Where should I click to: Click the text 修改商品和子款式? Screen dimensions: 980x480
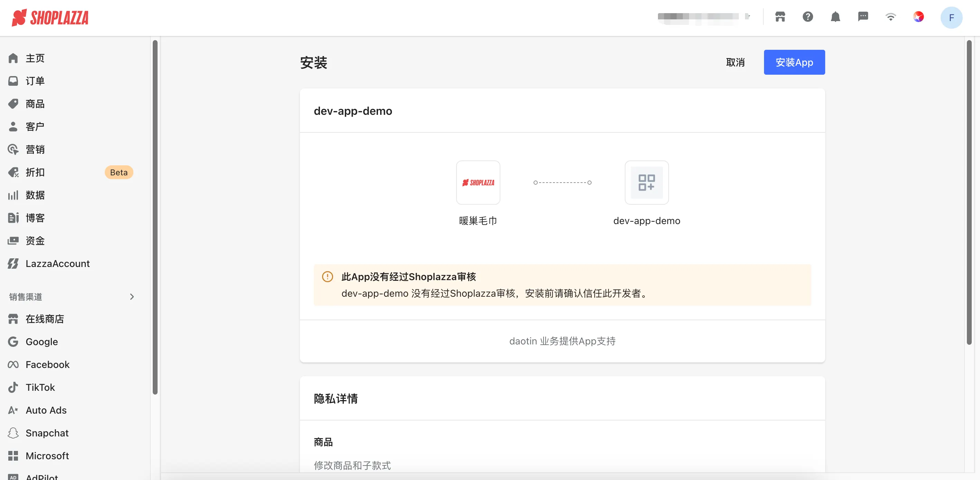coord(352,465)
